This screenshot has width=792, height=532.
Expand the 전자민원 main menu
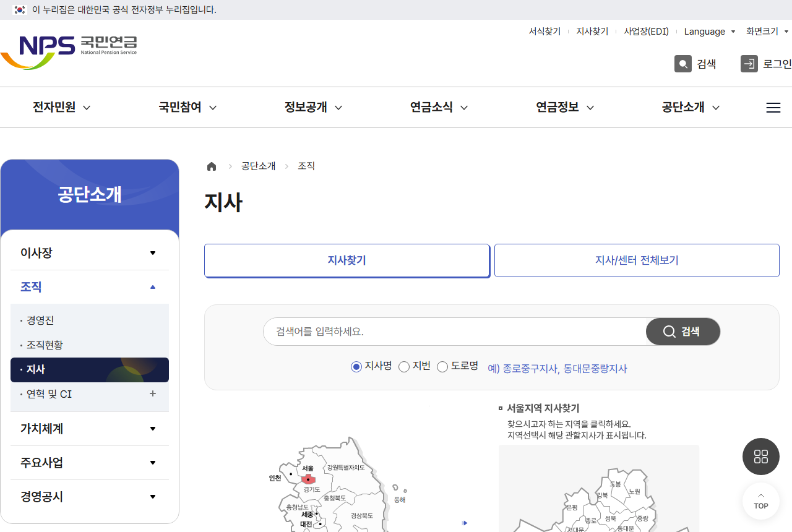[61, 108]
